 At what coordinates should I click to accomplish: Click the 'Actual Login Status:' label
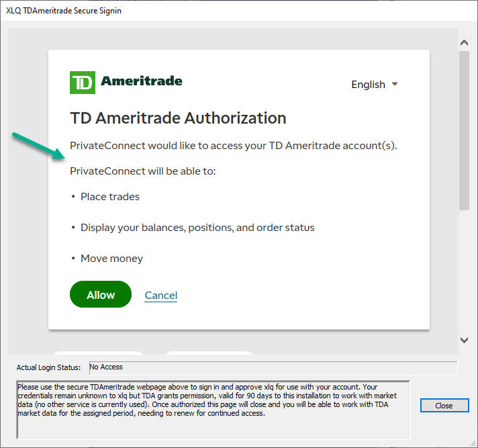tap(48, 367)
